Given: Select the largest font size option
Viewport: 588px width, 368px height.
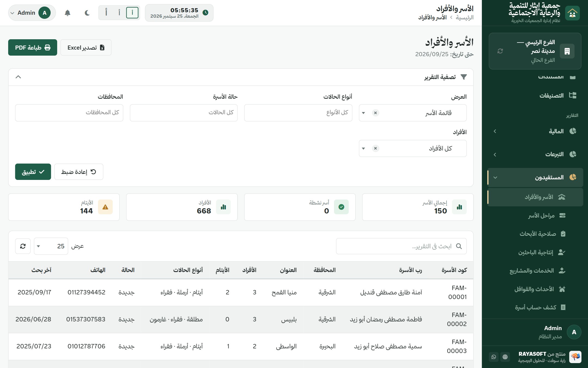Looking at the screenshot, I should [x=106, y=13].
